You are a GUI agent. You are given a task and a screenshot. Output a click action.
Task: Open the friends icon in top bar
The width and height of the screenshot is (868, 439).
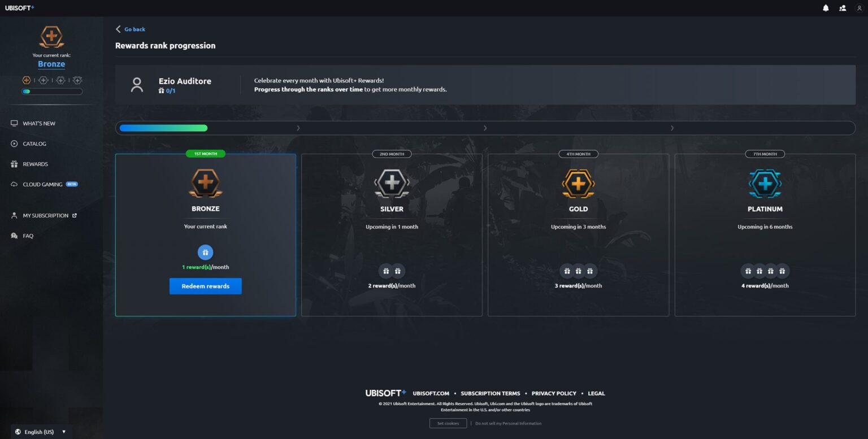(843, 8)
